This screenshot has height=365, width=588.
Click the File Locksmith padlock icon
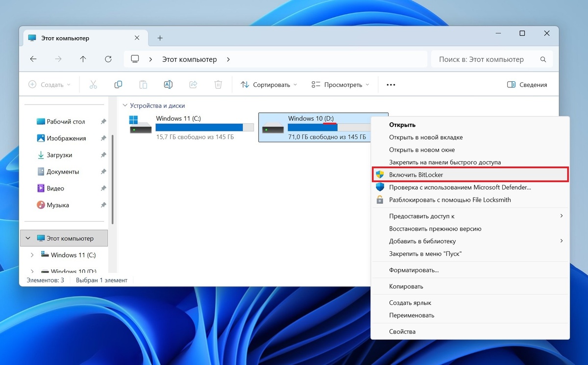(x=380, y=200)
